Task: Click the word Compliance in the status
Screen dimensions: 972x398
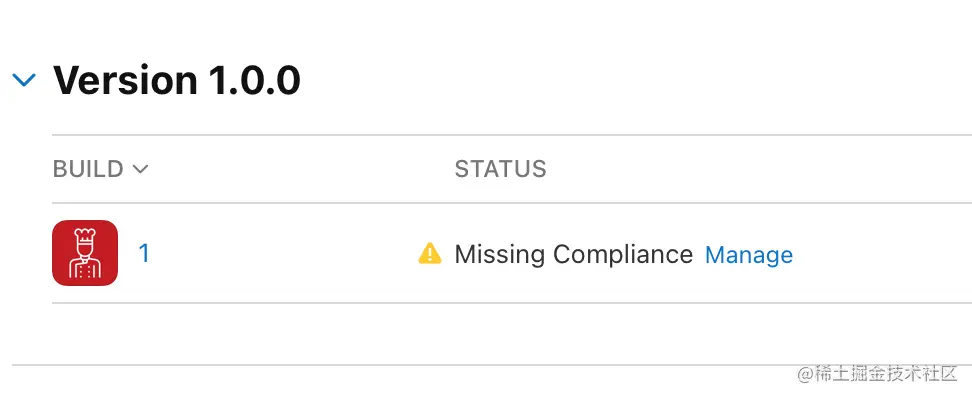Action: 622,255
